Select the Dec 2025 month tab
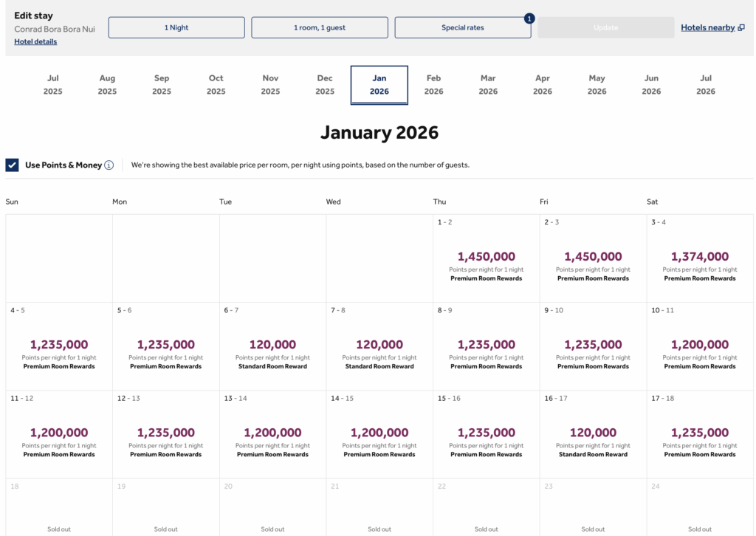Viewport: 756px width, 536px height. click(325, 85)
